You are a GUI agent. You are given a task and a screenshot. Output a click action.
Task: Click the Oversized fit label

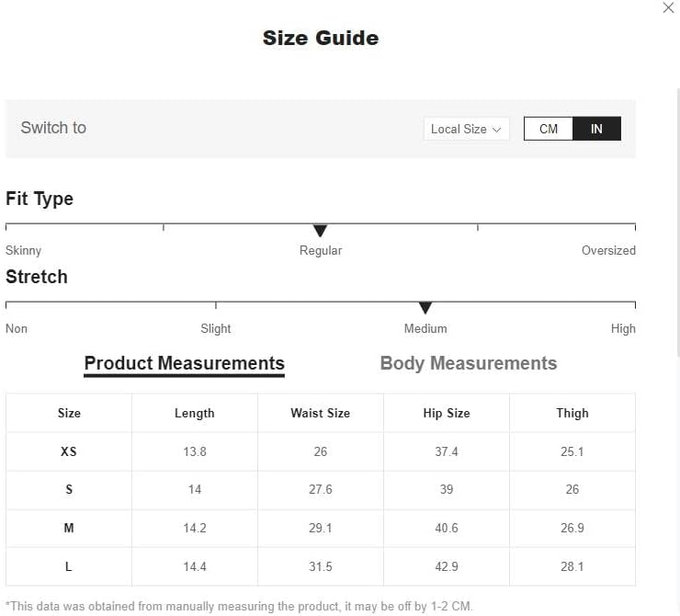(608, 250)
